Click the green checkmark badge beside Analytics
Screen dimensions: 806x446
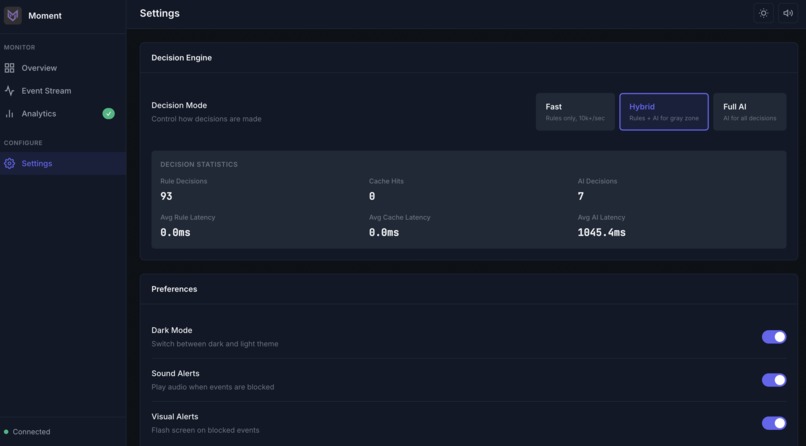(108, 114)
